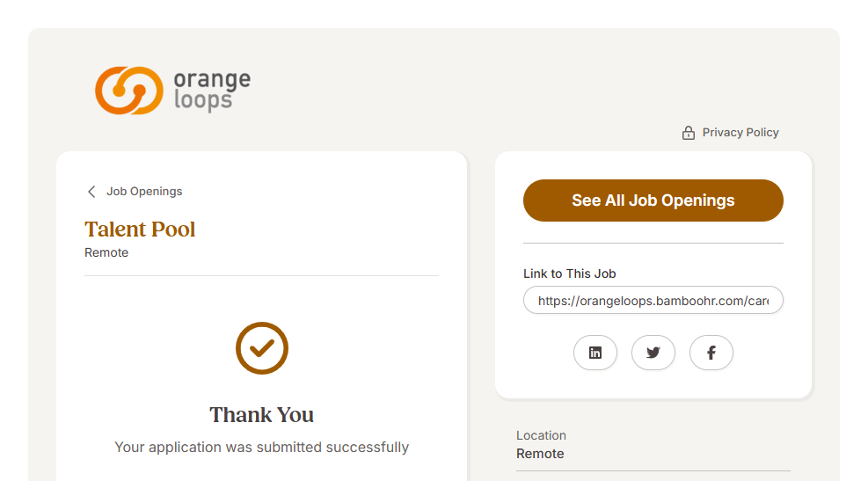Click the application submitted successfully message
The width and height of the screenshot is (868, 481).
coord(262,448)
